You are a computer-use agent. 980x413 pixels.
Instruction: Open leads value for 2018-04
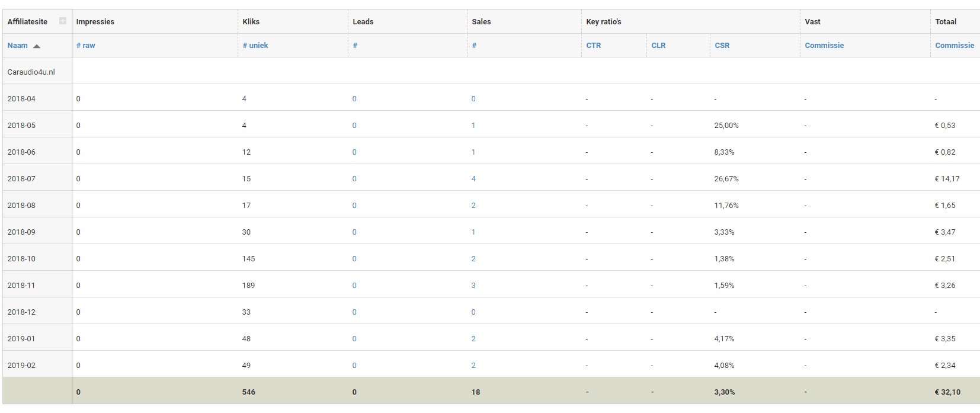pos(354,99)
